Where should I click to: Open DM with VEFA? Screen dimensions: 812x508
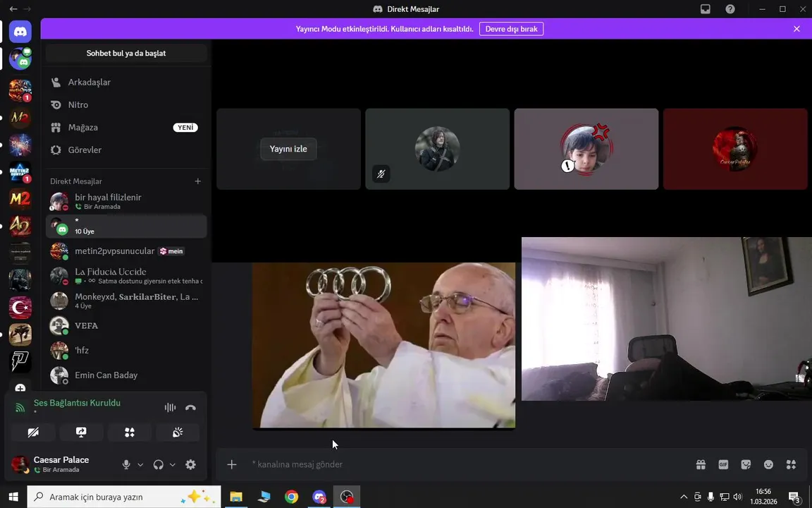126,325
